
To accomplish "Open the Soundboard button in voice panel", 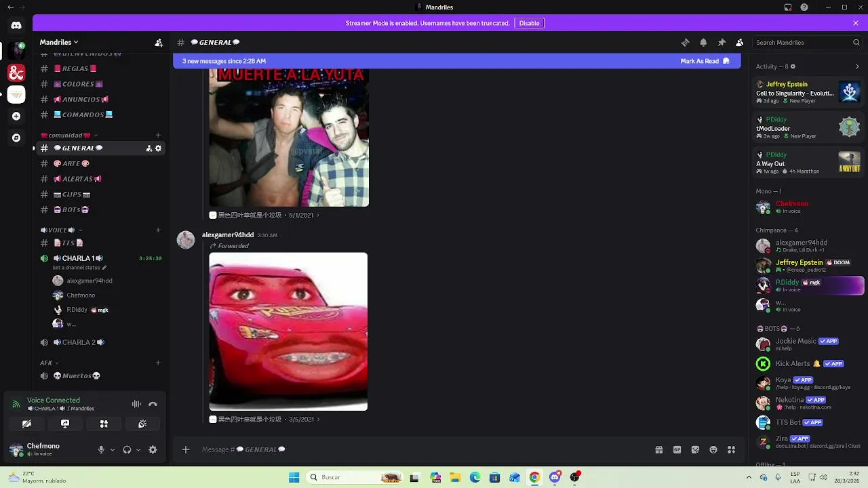I will [x=142, y=424].
